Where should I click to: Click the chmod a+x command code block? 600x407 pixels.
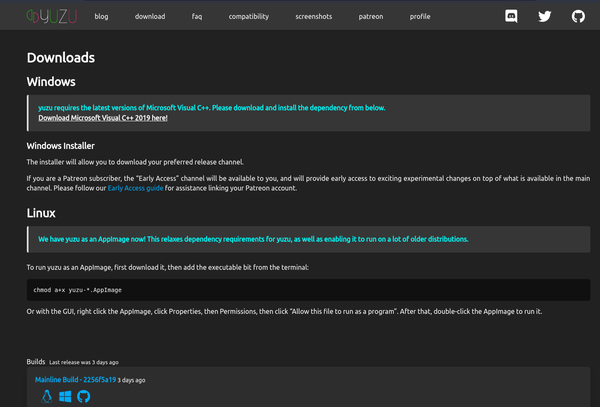tap(308, 289)
